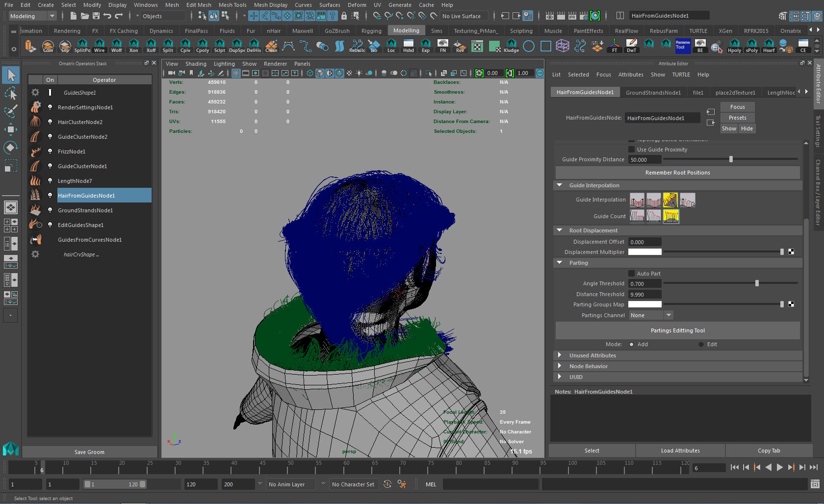Click the Hpoly shelf icon

point(734,46)
